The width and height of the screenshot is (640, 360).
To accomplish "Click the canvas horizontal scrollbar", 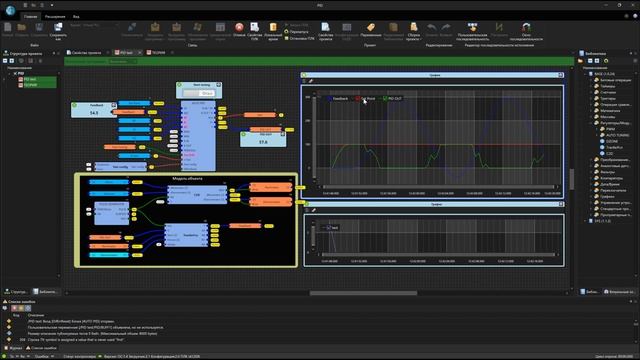I will click(363, 293).
